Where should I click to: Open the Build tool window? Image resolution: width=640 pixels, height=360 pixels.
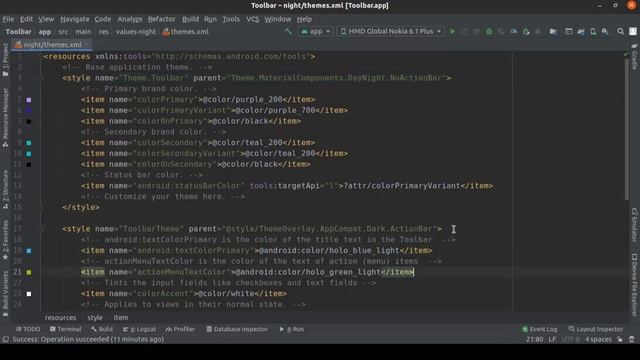pyautogui.click(x=102, y=329)
